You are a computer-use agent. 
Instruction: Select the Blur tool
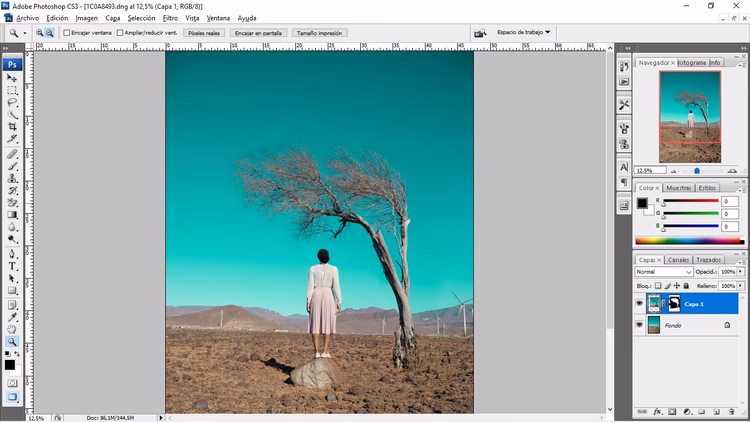coord(12,227)
